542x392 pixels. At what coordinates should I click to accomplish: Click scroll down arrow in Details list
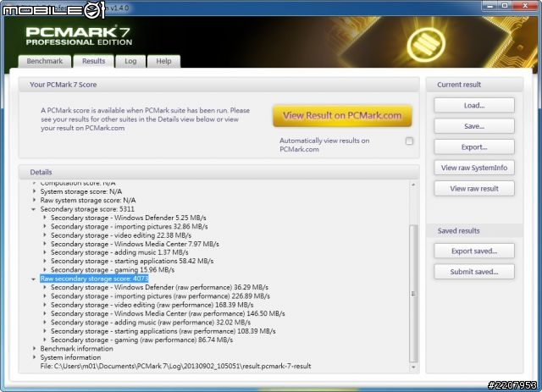(x=413, y=367)
